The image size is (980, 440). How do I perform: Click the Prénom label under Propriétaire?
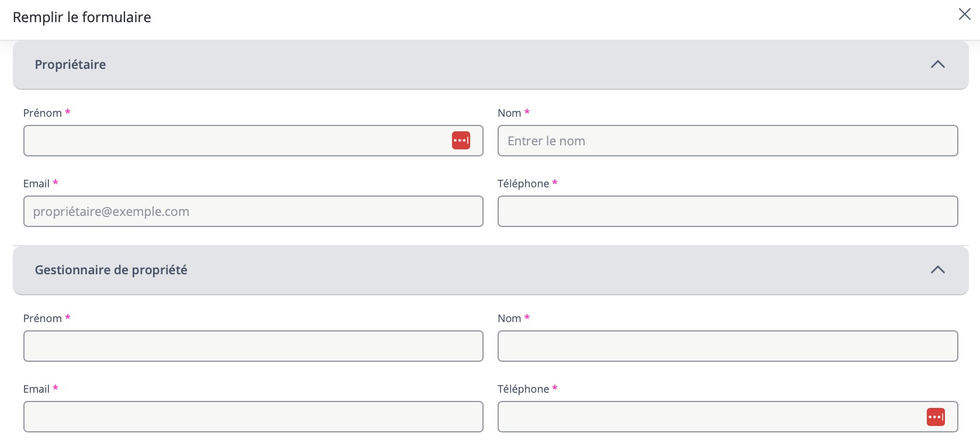[x=42, y=113]
